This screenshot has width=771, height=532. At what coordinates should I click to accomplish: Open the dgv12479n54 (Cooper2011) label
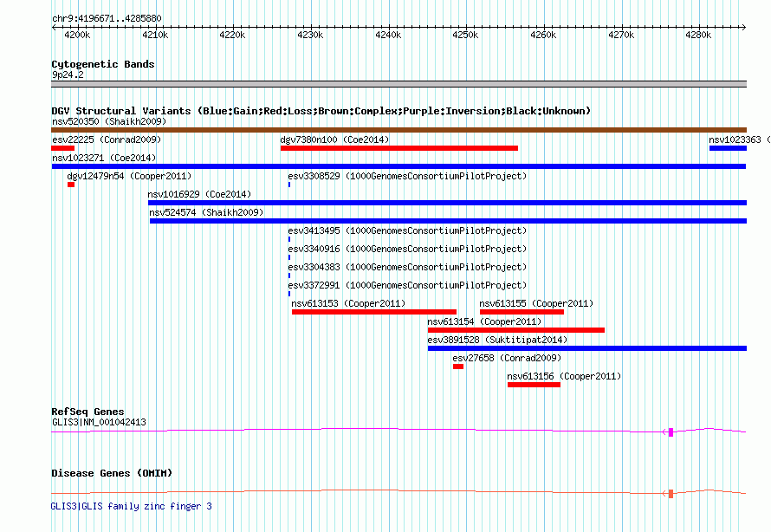click(129, 176)
